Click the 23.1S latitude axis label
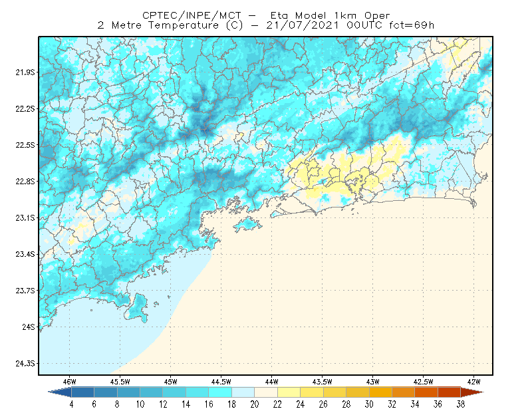 (25, 218)
